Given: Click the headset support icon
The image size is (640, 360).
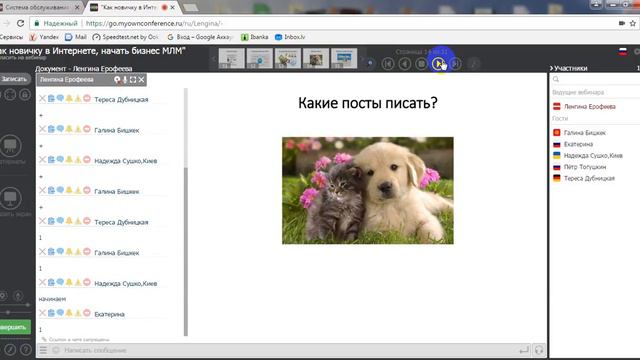Looking at the screenshot, I should pyautogui.click(x=539, y=350).
